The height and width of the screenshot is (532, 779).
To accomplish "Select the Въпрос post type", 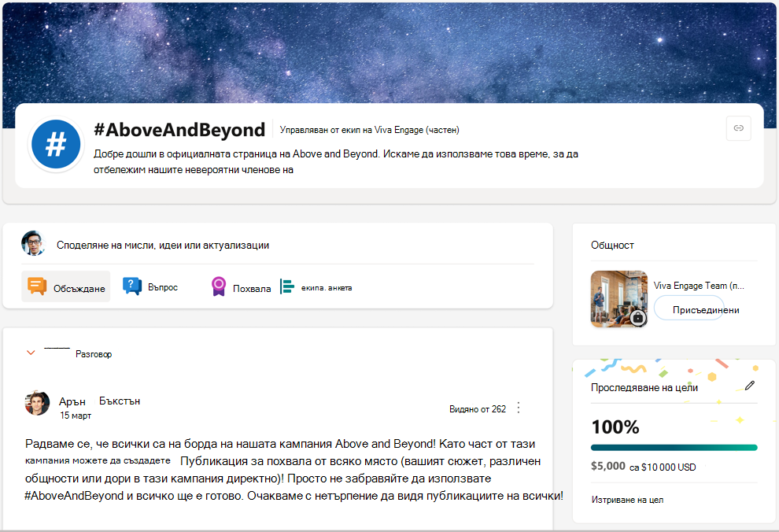I will (150, 286).
